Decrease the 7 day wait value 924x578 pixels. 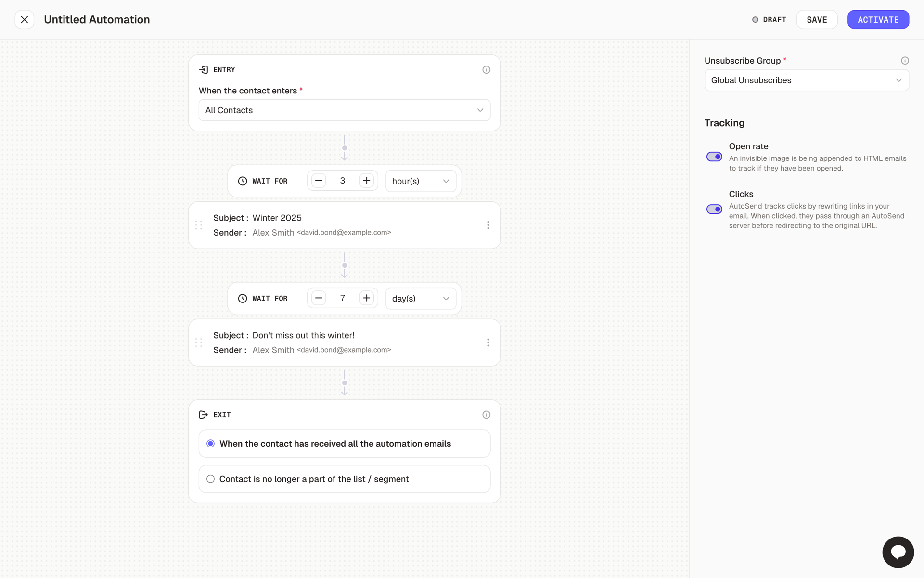[319, 298]
